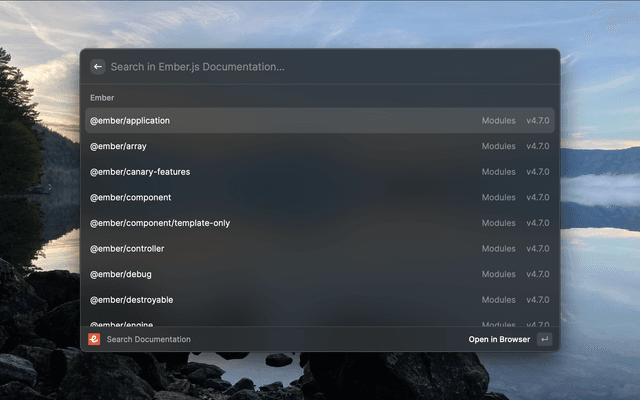
Task: Choose the @ember/component module
Action: [x=130, y=198]
